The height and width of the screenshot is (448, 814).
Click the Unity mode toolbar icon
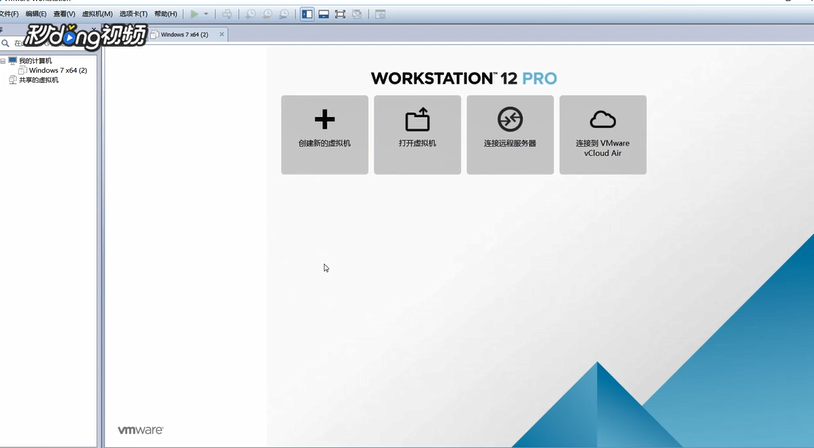pos(357,14)
